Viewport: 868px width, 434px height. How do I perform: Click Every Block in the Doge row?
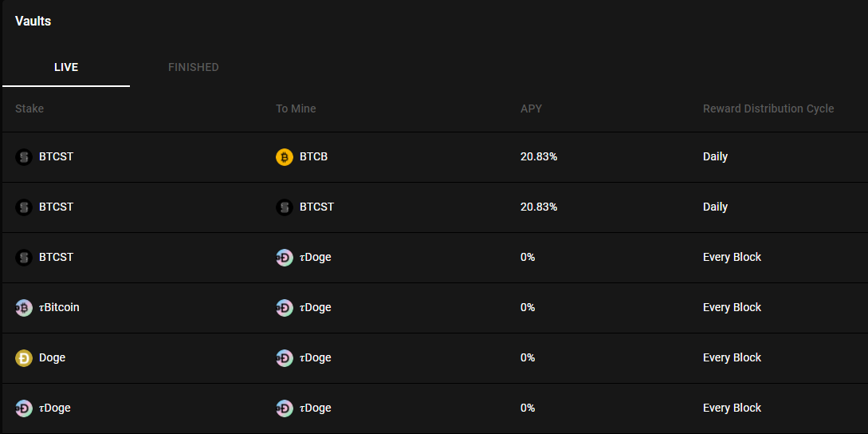click(x=732, y=357)
